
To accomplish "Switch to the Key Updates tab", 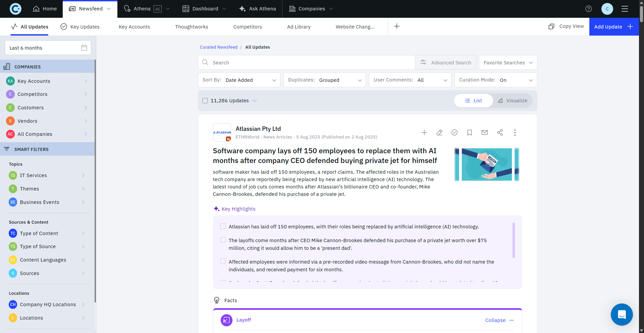I will click(80, 27).
